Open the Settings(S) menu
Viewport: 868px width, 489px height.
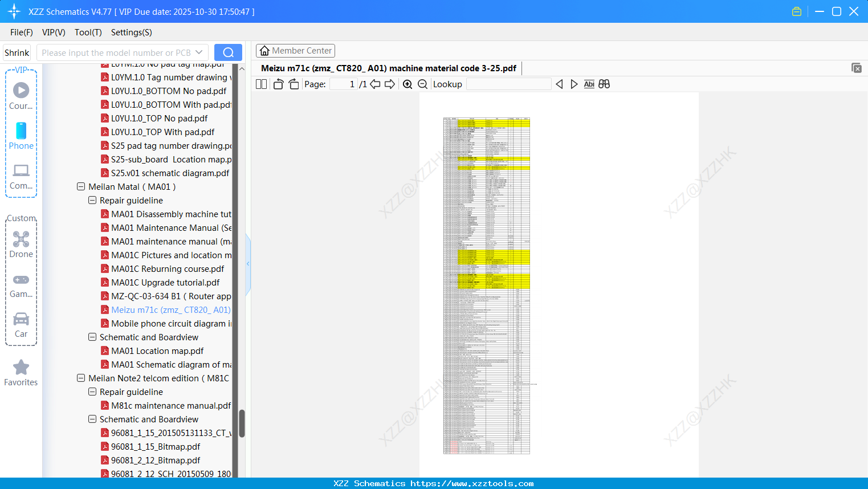click(132, 32)
